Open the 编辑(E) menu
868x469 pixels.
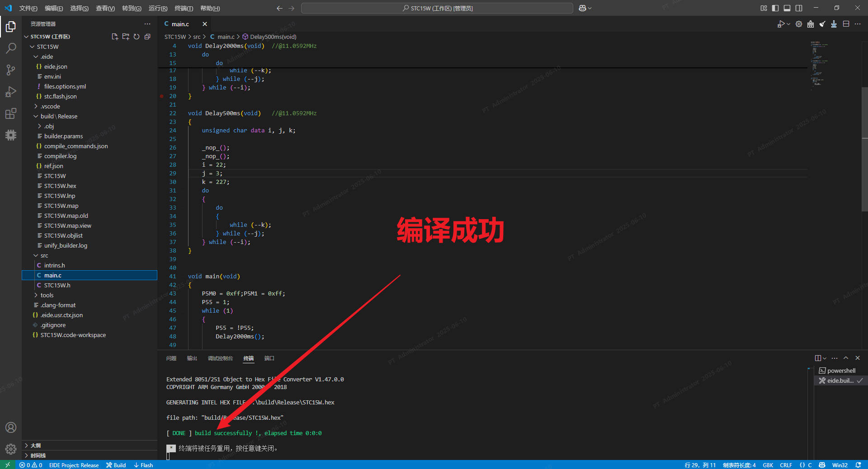pos(54,8)
